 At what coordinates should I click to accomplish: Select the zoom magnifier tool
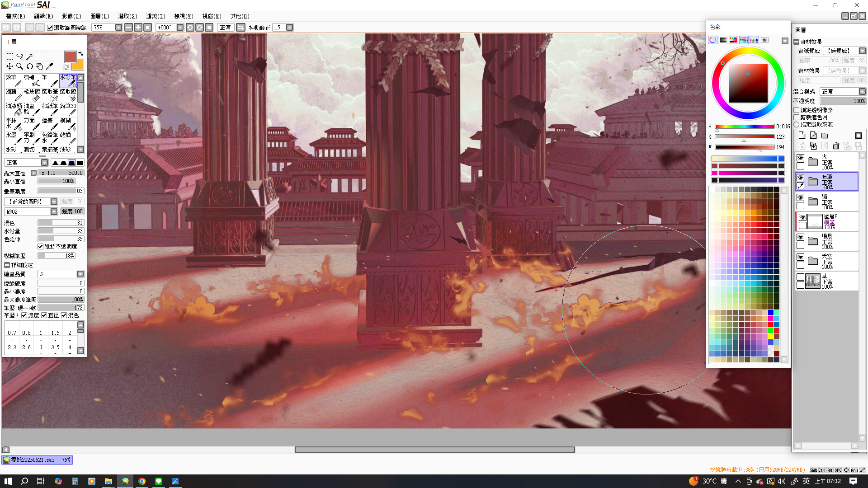coord(19,66)
